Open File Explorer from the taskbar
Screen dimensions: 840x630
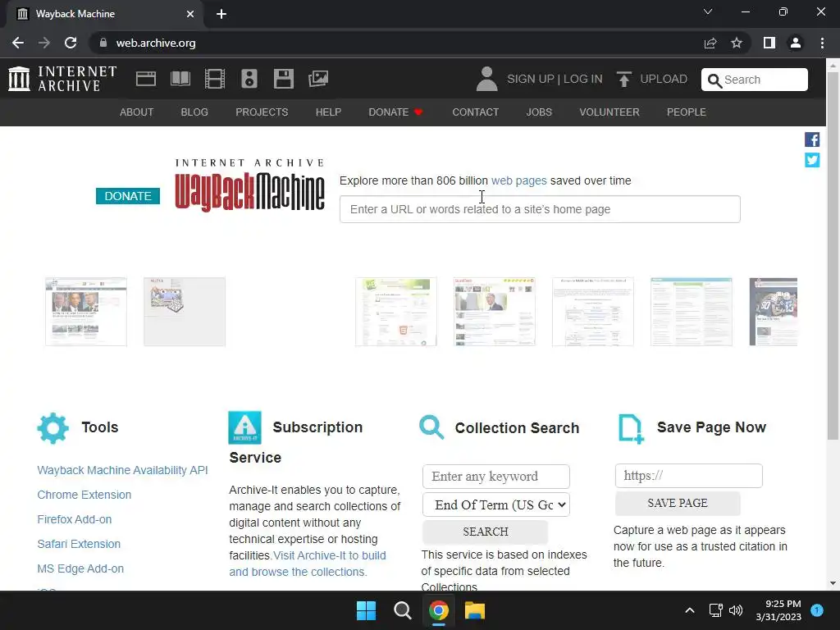tap(475, 610)
